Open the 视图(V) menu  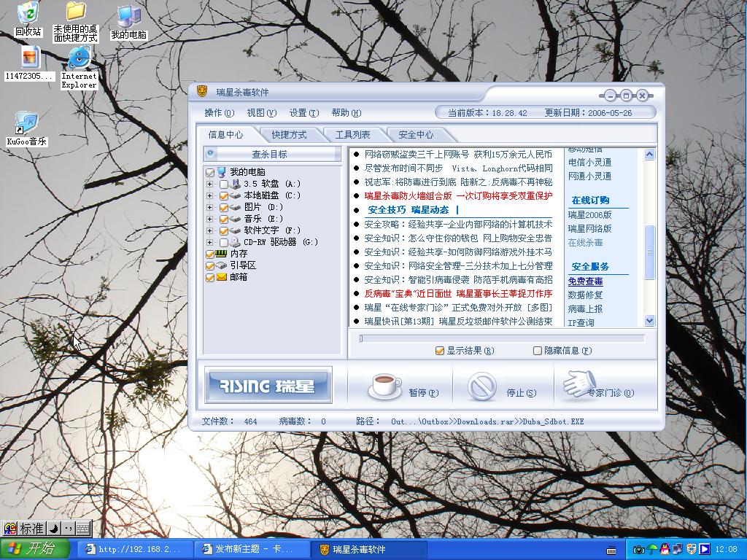pyautogui.click(x=262, y=113)
